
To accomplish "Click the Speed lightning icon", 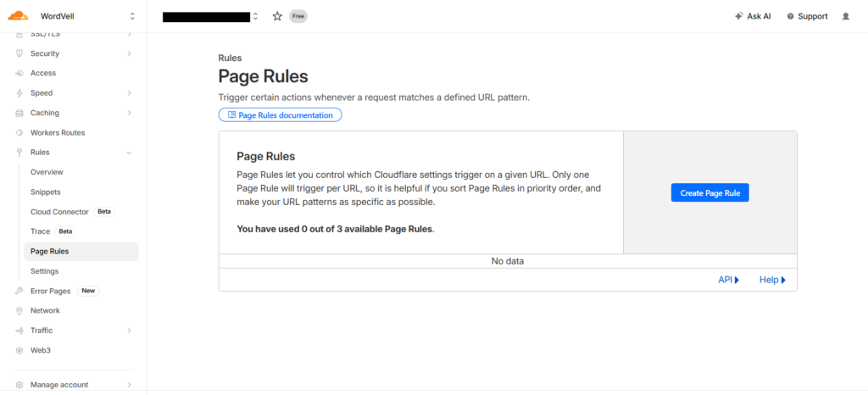I will [19, 93].
